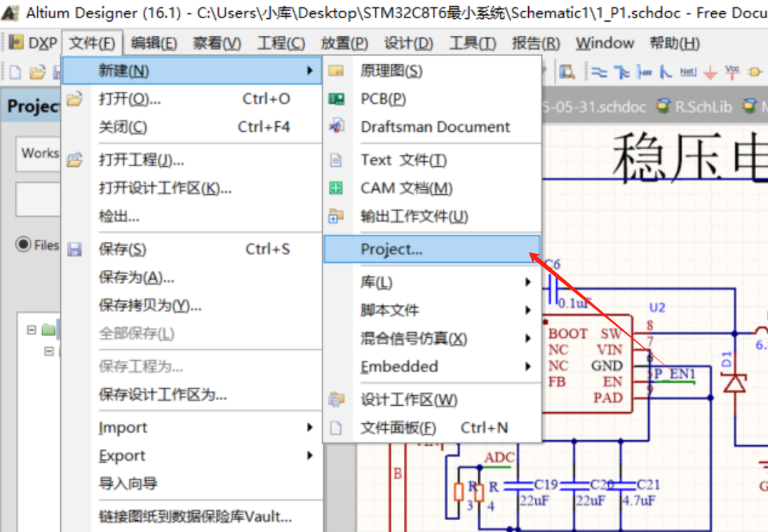Choose PCB(P) from New submenu
The width and height of the screenshot is (768, 532).
click(432, 99)
